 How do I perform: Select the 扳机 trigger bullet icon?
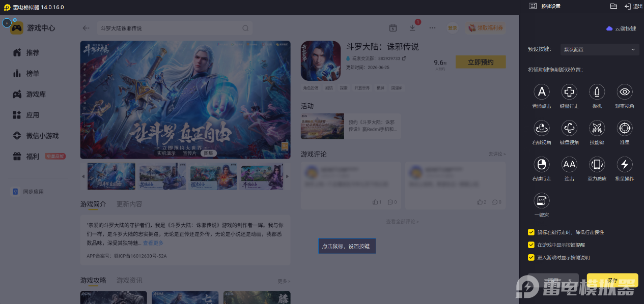597,92
